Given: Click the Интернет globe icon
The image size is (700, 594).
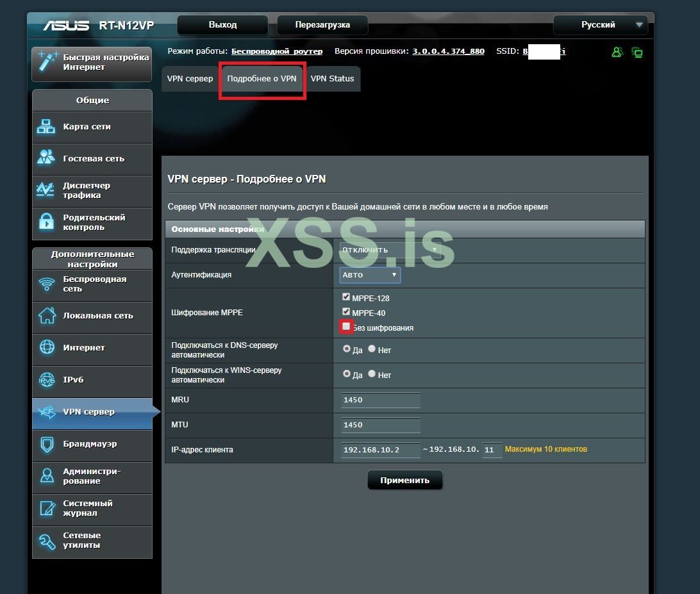Looking at the screenshot, I should [x=47, y=347].
